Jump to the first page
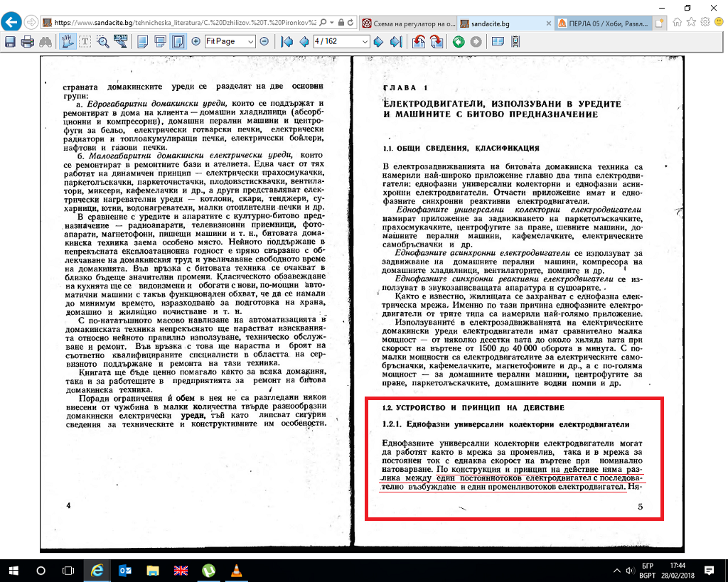Viewport: 728px width, 582px height. (x=287, y=42)
